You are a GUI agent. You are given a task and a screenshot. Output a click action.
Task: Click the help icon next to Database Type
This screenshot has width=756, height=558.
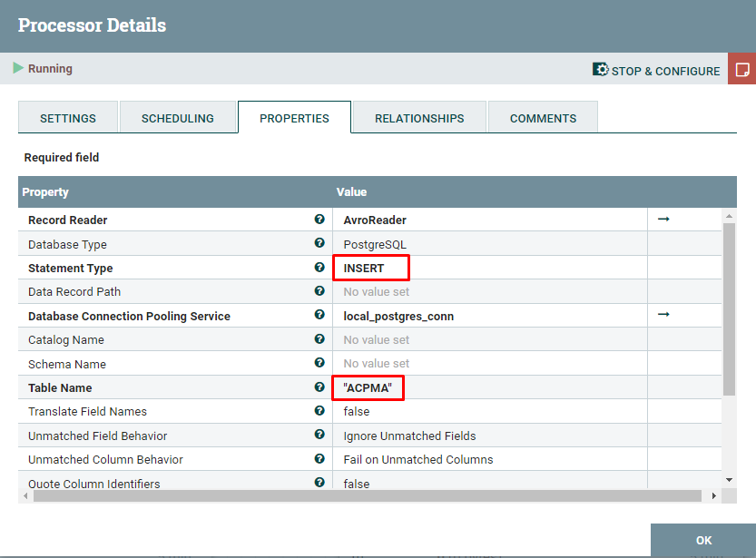tap(317, 243)
